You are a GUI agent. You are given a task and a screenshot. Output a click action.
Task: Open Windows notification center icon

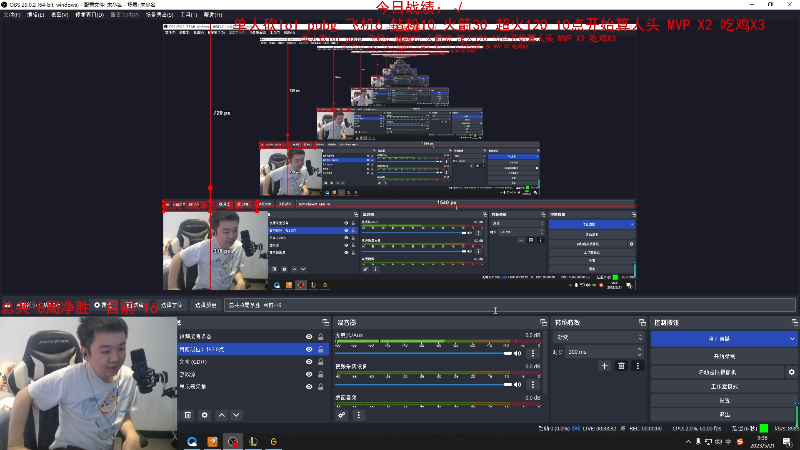pos(787,442)
